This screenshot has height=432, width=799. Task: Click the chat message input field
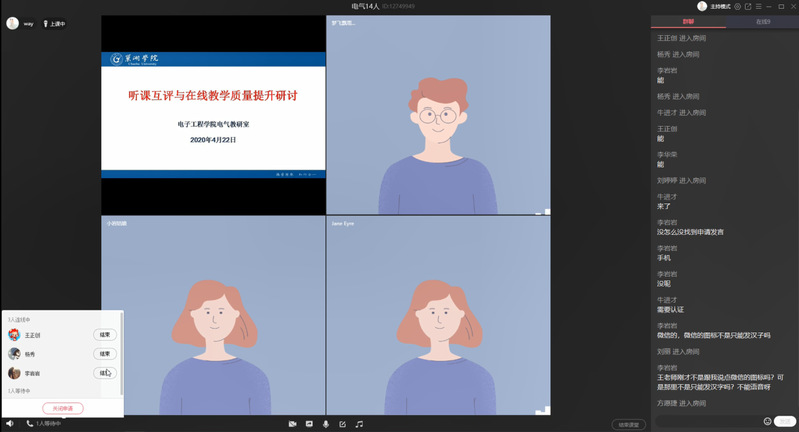(x=708, y=421)
